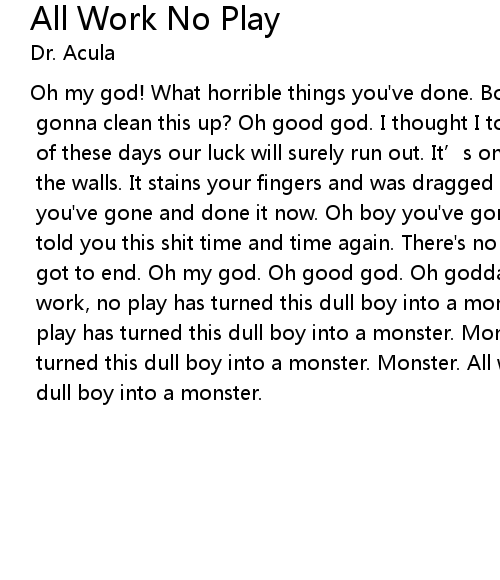Image resolution: width=500 pixels, height=580 pixels.
Task: Select the line 'of these days our luck'
Action: pos(268,153)
